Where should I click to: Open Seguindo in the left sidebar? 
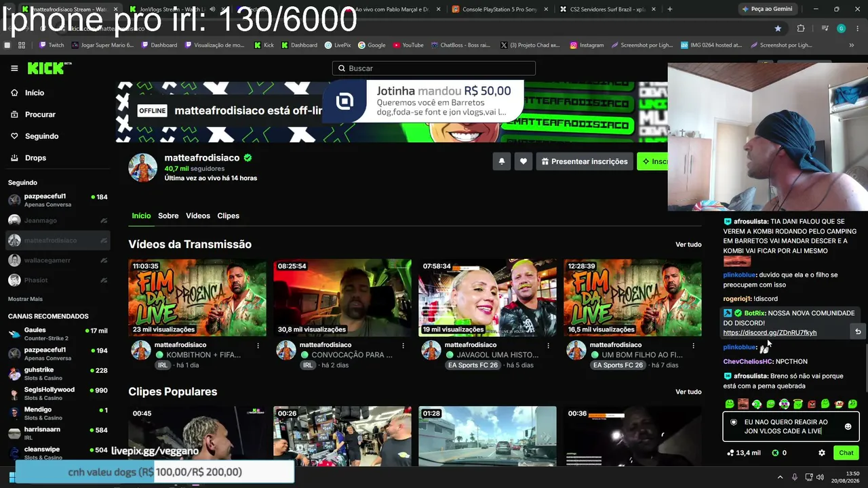coord(41,136)
